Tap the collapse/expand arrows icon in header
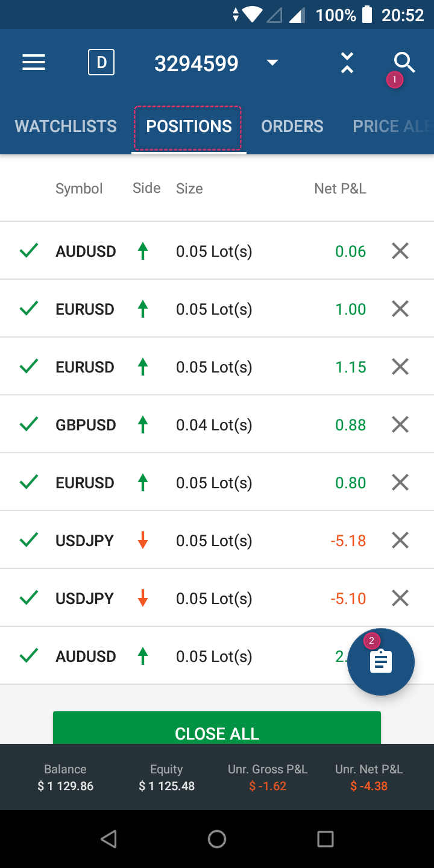 347,63
